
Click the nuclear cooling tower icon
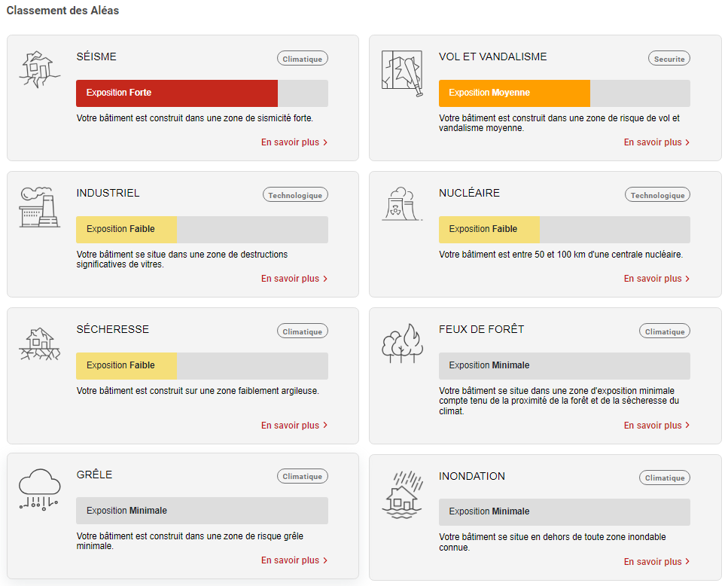tap(401, 204)
